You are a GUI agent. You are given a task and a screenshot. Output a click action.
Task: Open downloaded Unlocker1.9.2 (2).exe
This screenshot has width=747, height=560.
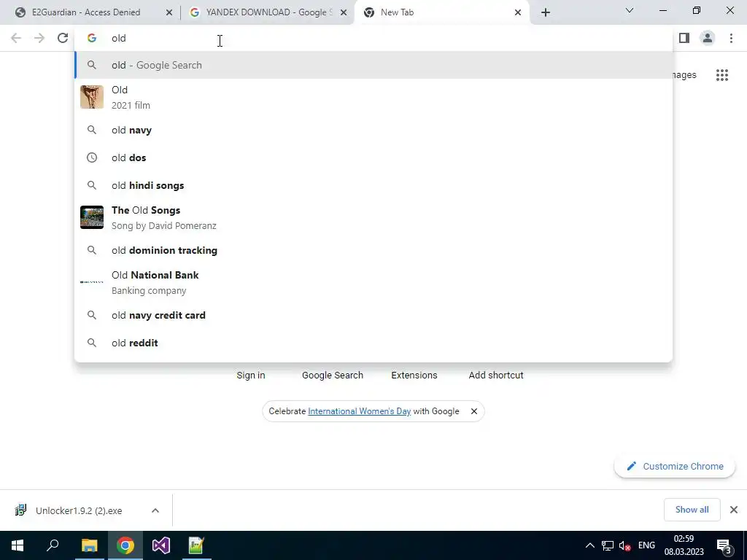(79, 510)
